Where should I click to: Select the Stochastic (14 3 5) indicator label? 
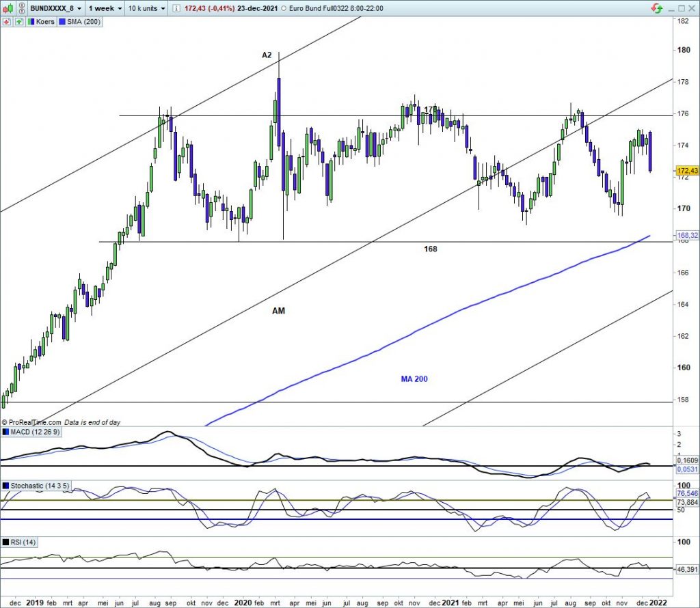coord(39,486)
